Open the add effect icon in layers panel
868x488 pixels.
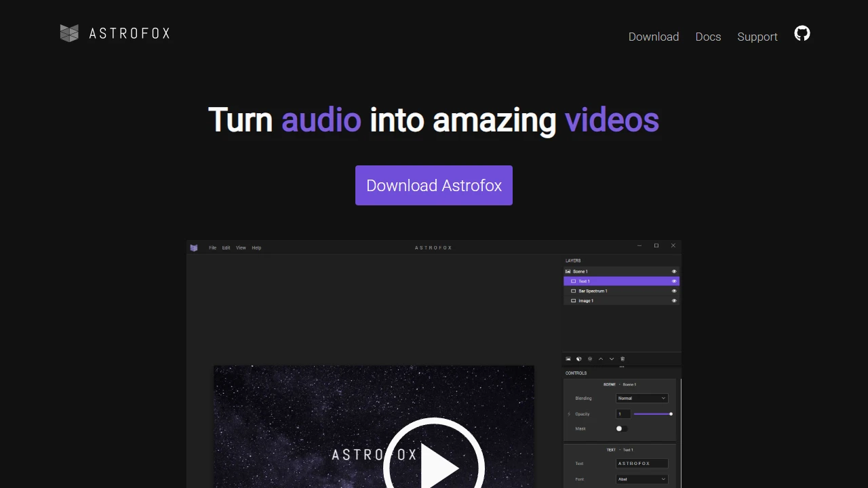coord(590,359)
